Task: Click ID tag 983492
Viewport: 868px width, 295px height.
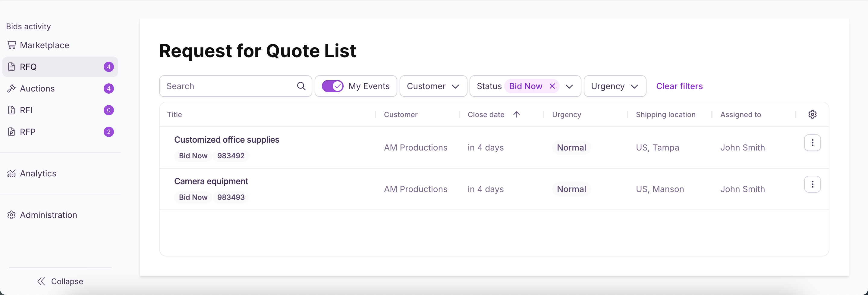Action: coord(231,156)
